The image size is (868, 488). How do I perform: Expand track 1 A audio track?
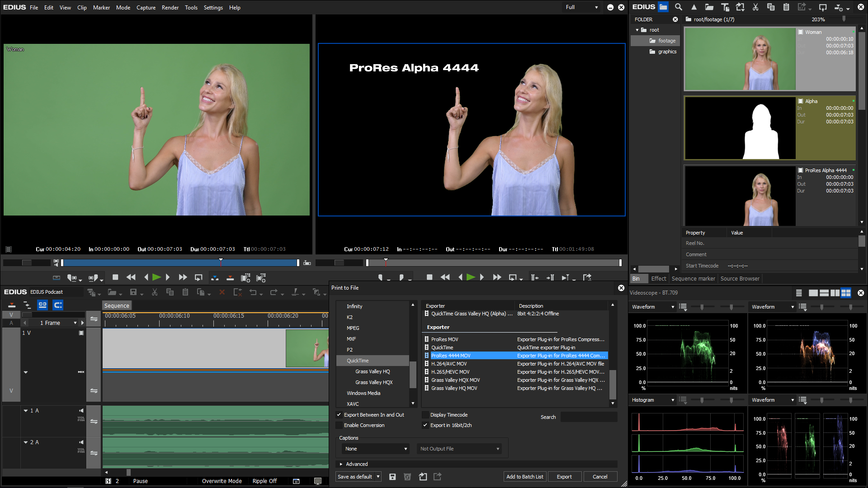pyautogui.click(x=26, y=411)
